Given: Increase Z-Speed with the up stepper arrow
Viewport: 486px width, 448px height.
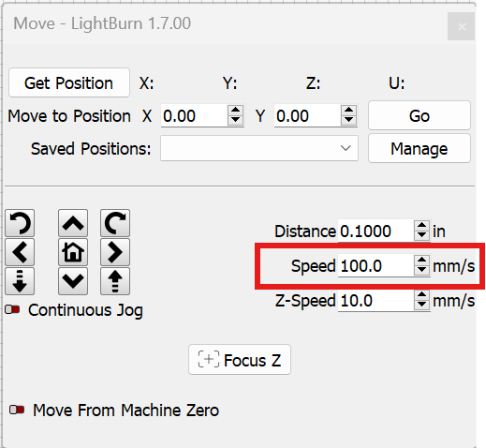Looking at the screenshot, I should click(421, 295).
